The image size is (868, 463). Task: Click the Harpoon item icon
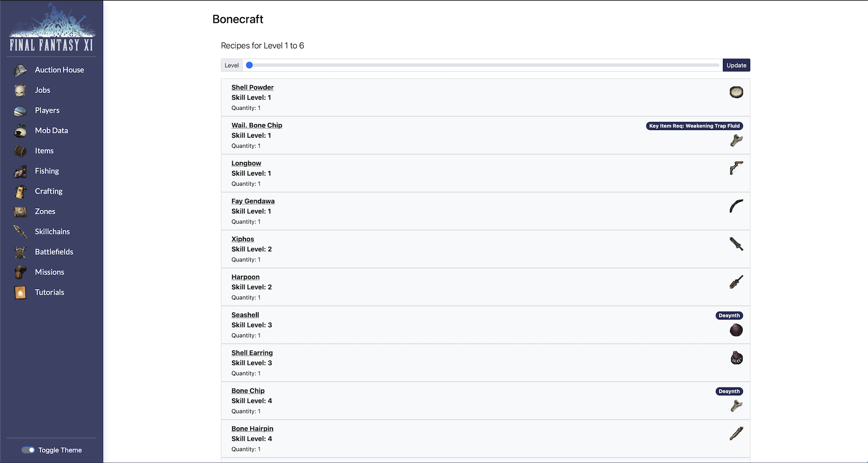736,282
